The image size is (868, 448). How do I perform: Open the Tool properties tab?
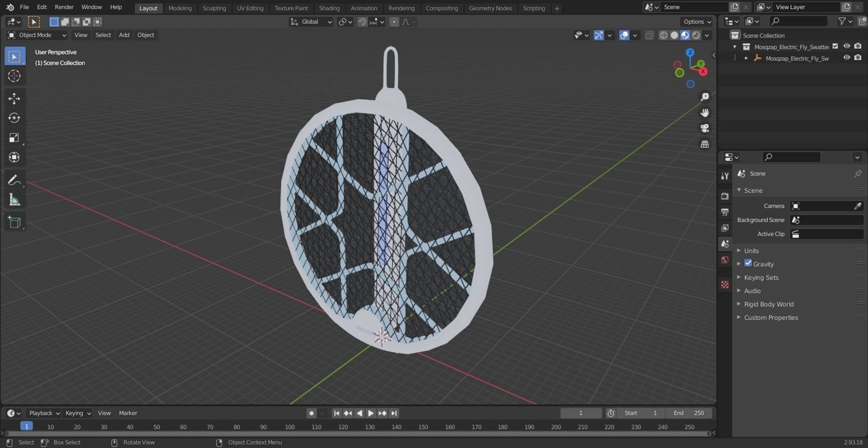(x=725, y=176)
